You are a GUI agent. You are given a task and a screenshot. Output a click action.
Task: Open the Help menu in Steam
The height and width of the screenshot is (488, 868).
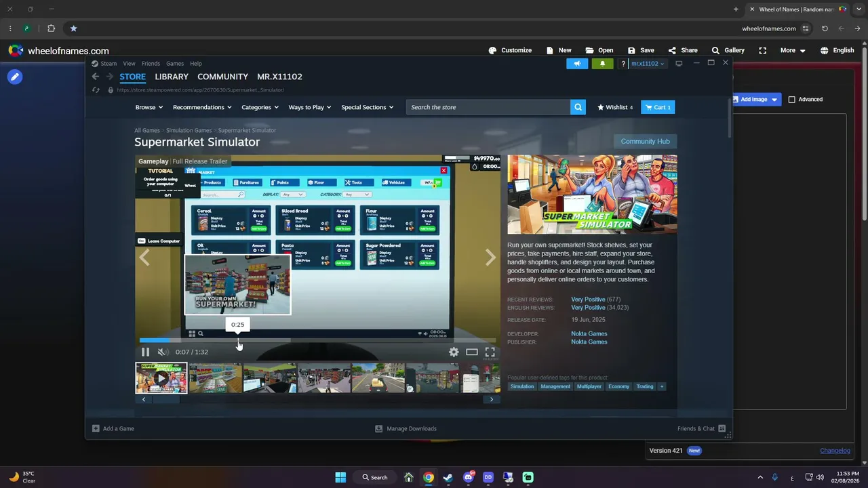pos(196,64)
